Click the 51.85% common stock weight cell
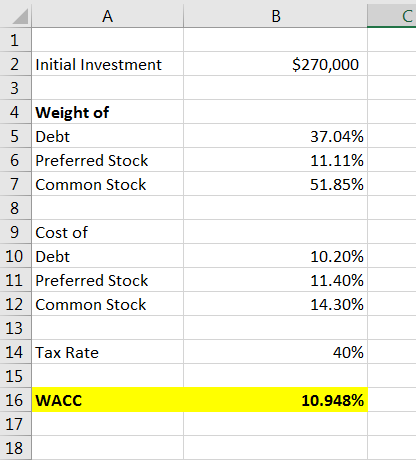416x460 pixels. click(x=275, y=184)
